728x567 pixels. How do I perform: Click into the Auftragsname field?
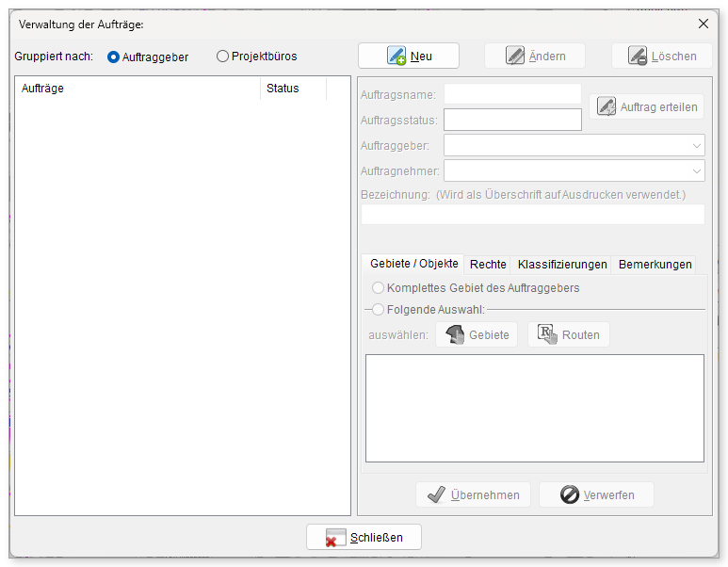[x=512, y=94]
